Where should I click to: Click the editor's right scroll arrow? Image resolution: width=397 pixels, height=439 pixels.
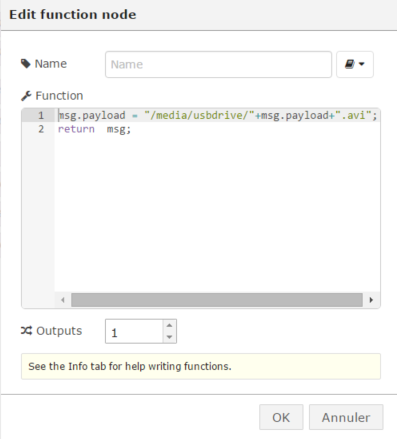coord(371,300)
